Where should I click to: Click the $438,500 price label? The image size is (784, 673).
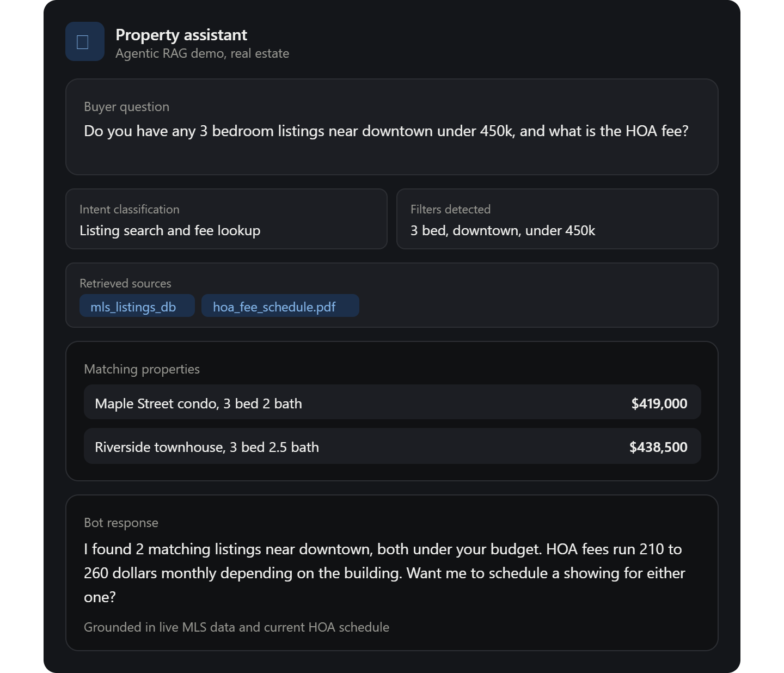[658, 447]
